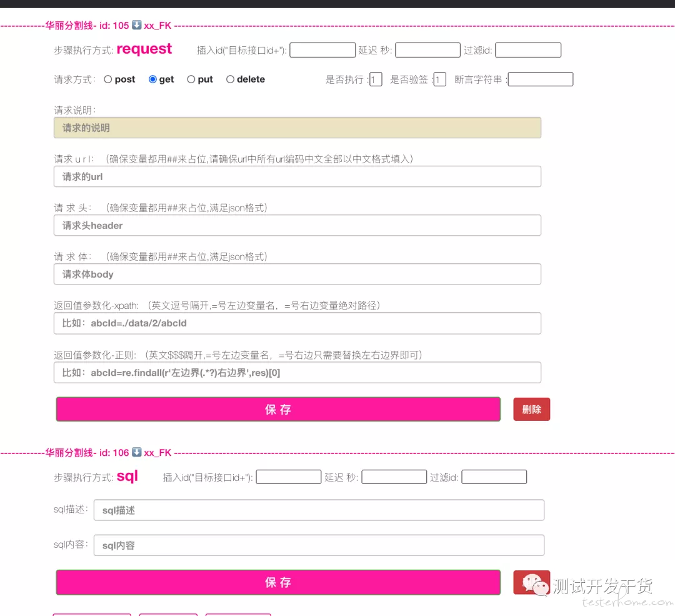This screenshot has width=675, height=616.
Task: Focus the 请求头header field
Action: tap(297, 225)
